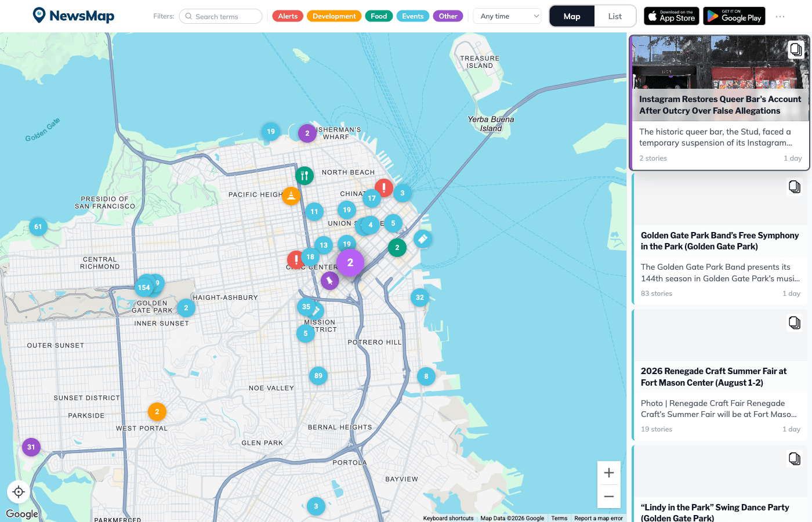This screenshot has width=812, height=522.
Task: Click the 83 stories count
Action: [657, 293]
